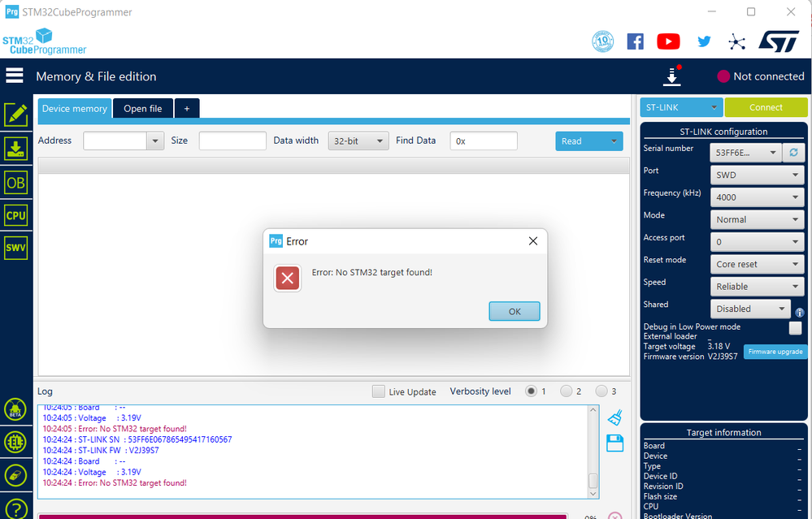Open the hamburger main menu

(x=15, y=76)
